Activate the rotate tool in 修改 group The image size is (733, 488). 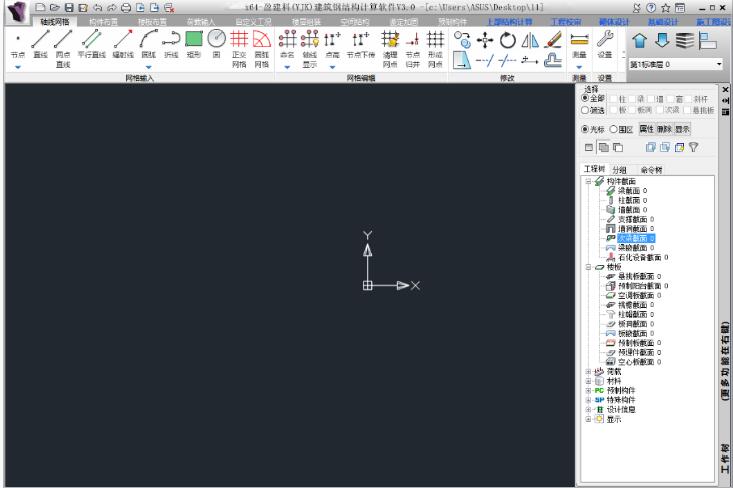tap(507, 39)
